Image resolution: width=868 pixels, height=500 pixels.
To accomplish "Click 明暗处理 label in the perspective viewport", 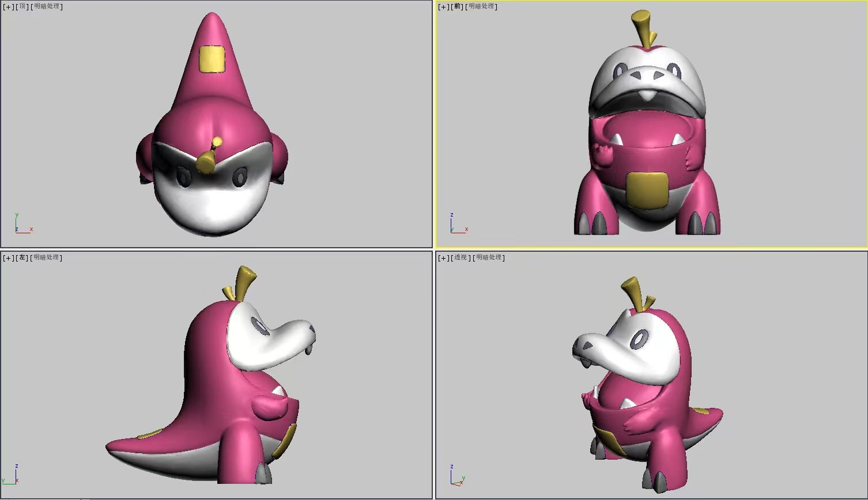I will 489,258.
